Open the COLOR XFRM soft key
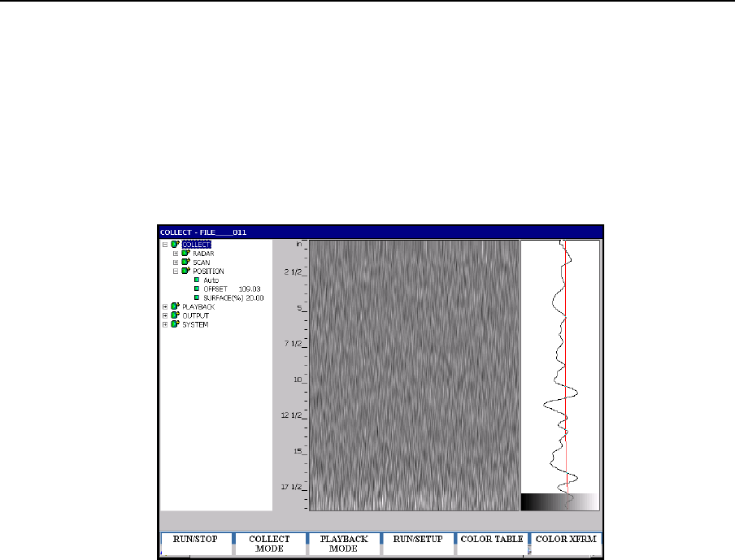 (566, 544)
